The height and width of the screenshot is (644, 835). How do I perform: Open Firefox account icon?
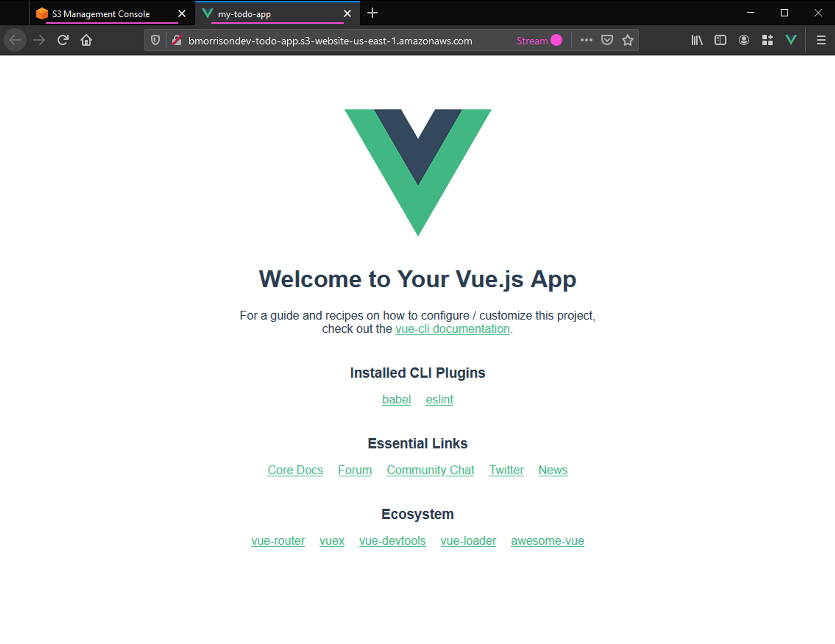click(x=744, y=40)
